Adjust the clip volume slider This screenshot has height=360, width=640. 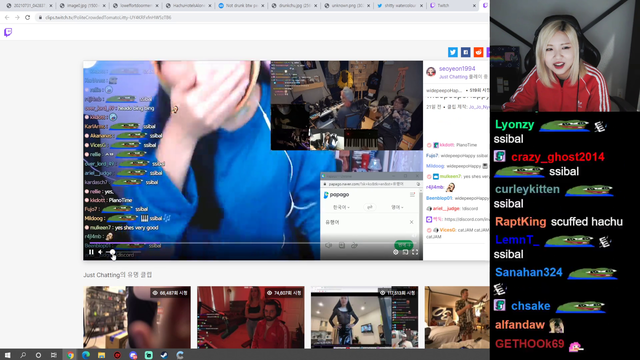coord(122,252)
